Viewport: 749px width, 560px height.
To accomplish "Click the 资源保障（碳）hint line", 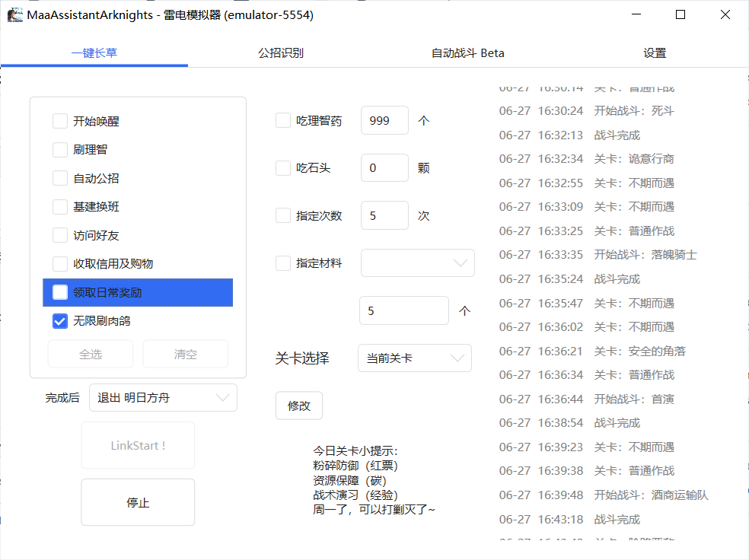I will tap(349, 480).
